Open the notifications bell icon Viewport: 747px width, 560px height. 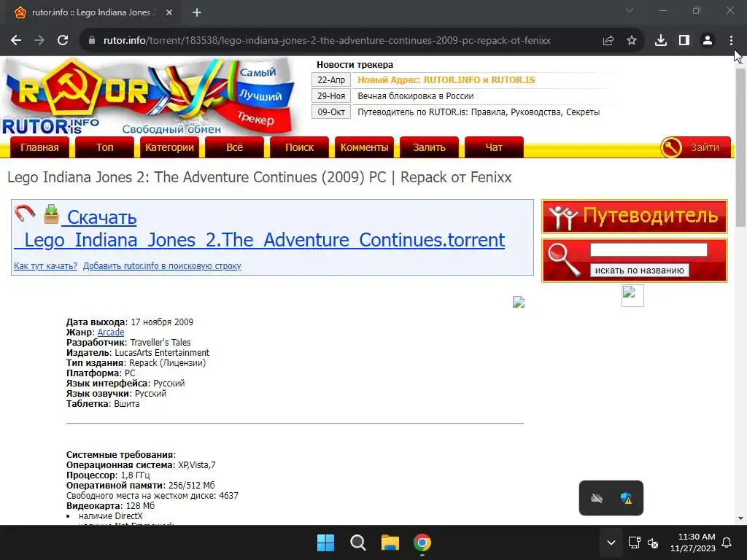[x=727, y=542]
